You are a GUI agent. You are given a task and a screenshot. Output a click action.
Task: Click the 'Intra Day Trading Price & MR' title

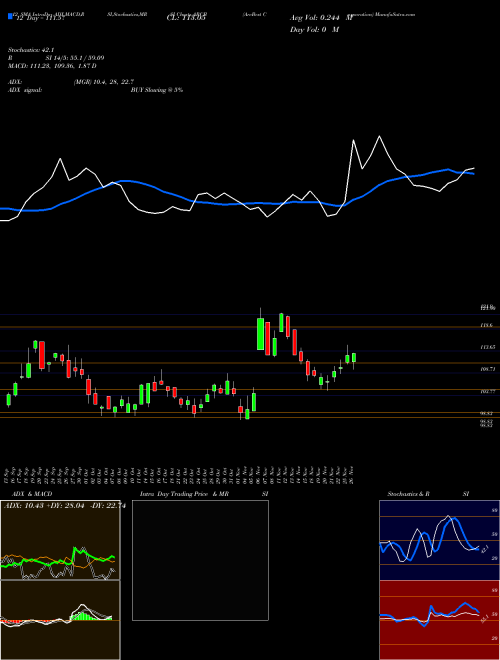pos(184,494)
